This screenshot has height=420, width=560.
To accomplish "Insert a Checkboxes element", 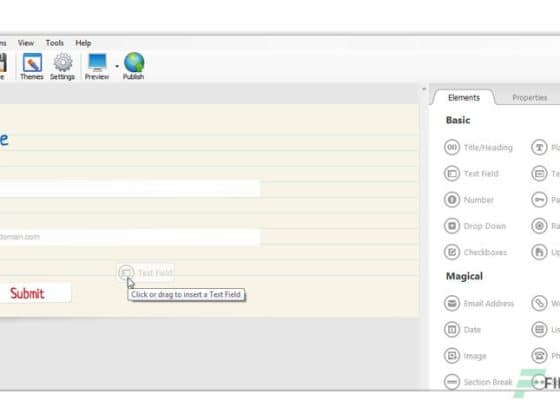I will point(476,252).
